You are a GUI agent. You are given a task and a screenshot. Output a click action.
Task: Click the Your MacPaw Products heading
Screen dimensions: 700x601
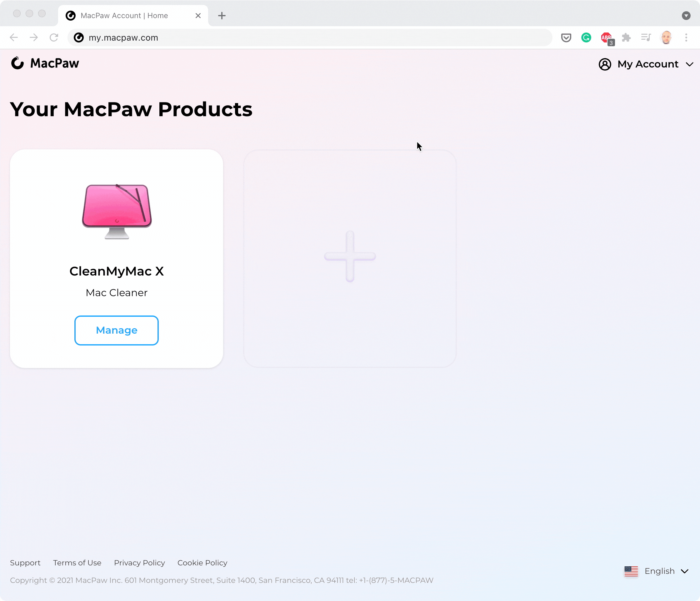131,109
